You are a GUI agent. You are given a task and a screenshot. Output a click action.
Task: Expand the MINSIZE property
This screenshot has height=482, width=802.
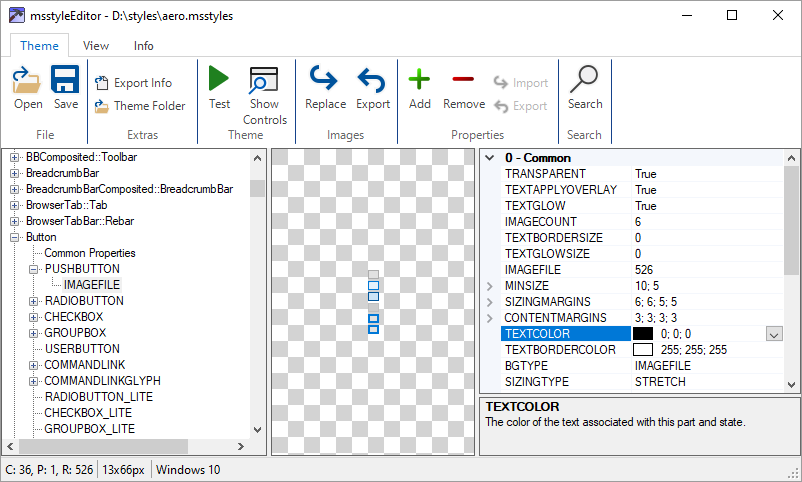tap(489, 286)
